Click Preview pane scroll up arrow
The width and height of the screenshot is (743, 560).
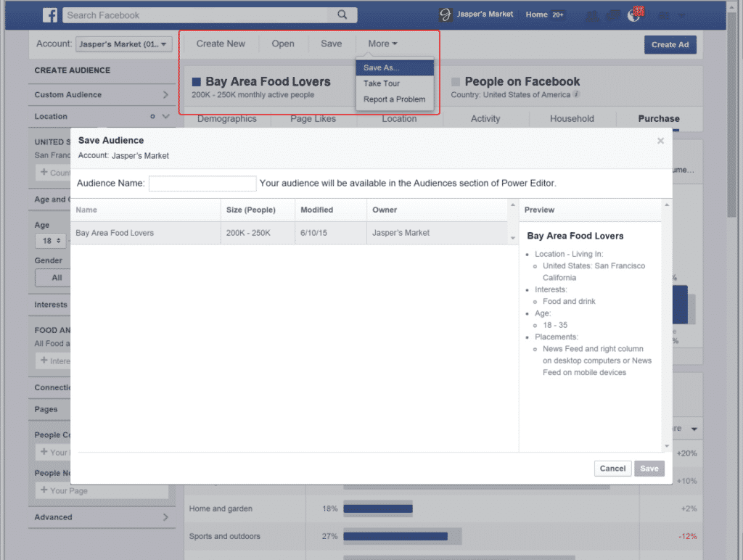(667, 205)
